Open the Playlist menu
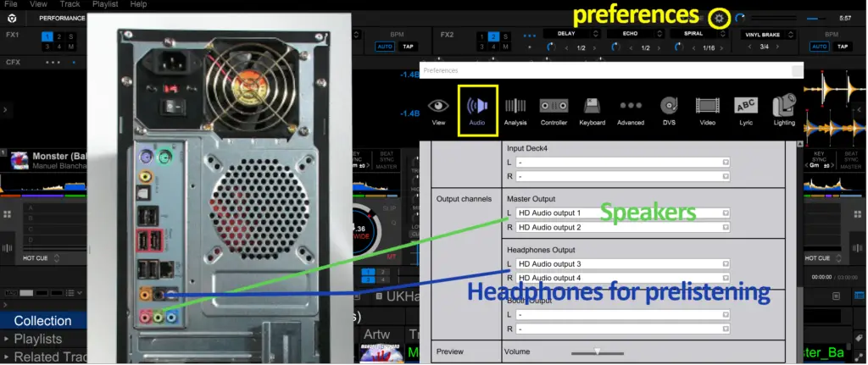 point(105,4)
